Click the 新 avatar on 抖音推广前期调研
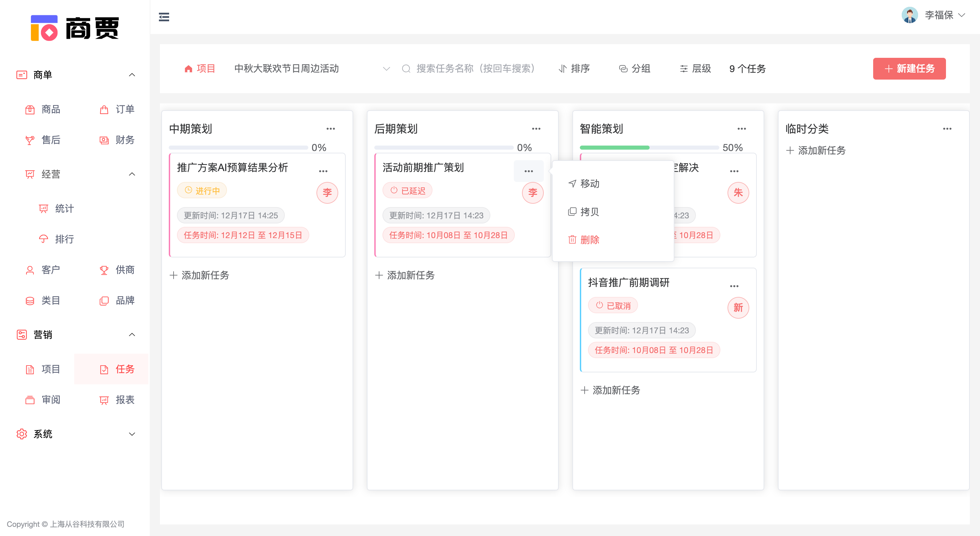The height and width of the screenshot is (536, 980). 738,307
